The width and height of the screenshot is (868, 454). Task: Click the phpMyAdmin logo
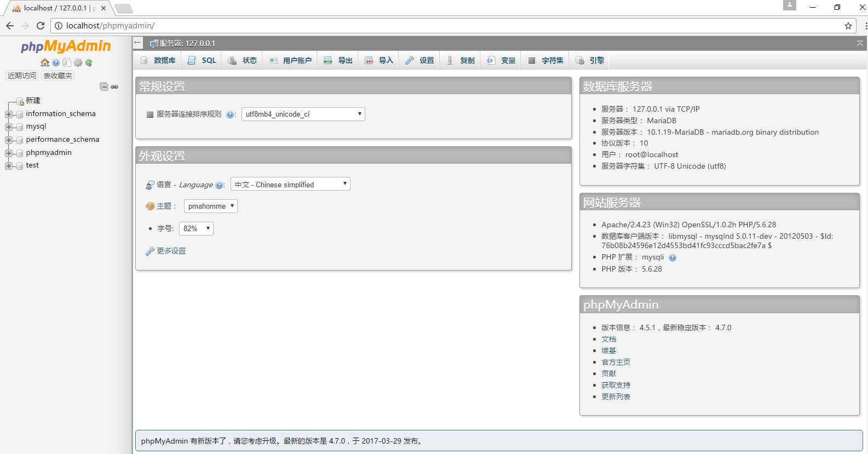66,47
